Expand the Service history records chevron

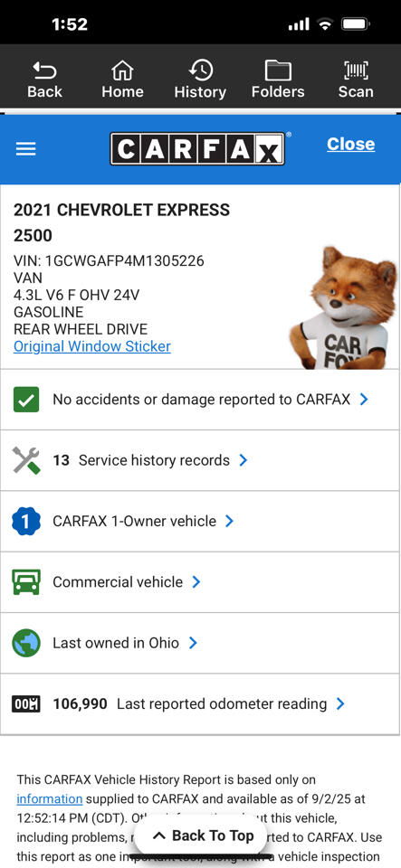click(243, 460)
